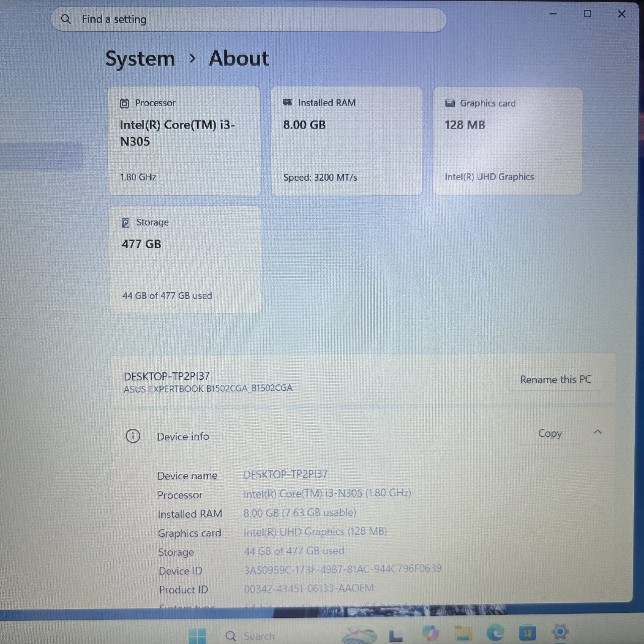This screenshot has width=644, height=644.
Task: Click the Installed RAM card heading label
Action: point(327,103)
